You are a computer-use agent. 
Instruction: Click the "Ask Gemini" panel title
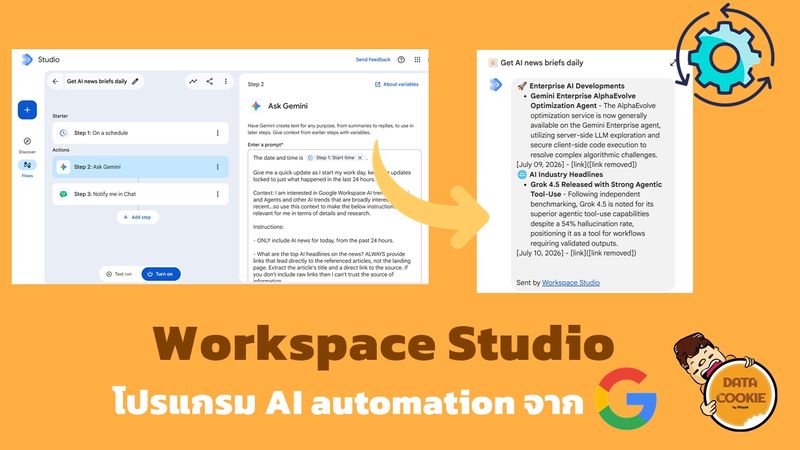point(288,106)
